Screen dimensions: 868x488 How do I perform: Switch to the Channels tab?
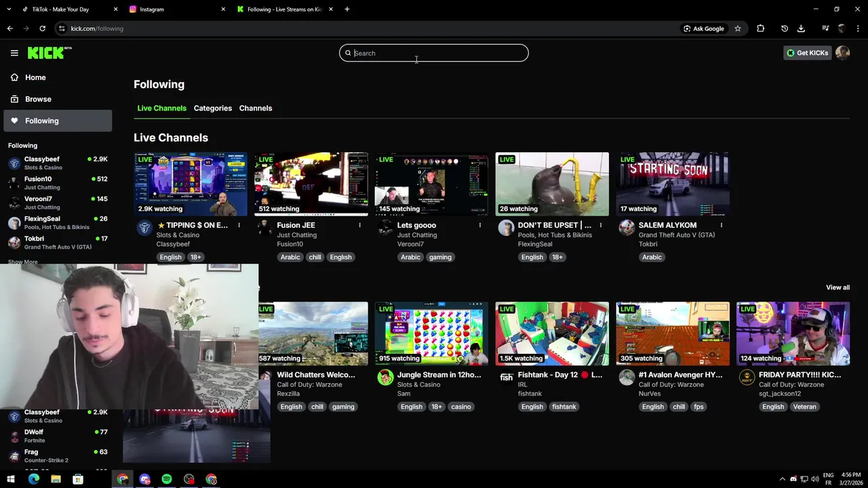(x=256, y=108)
